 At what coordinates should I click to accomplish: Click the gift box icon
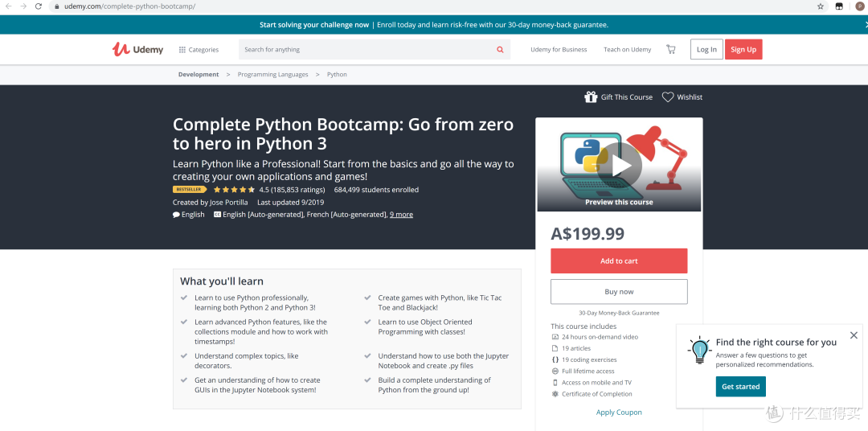[591, 97]
